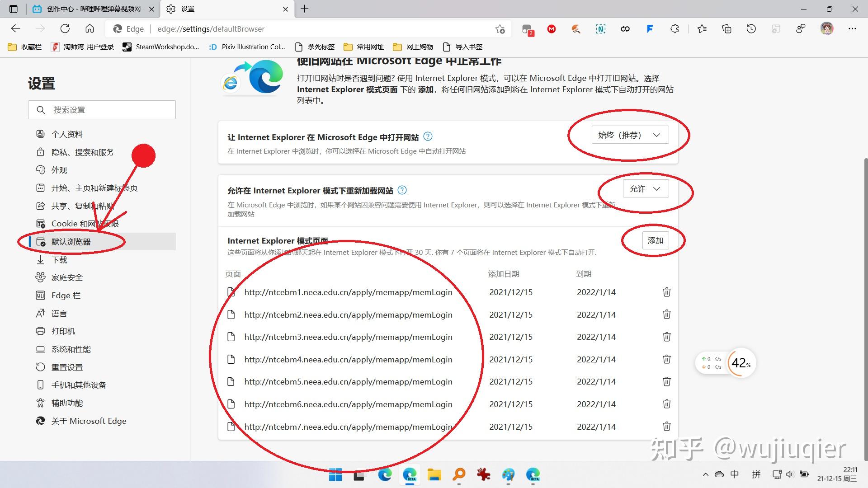This screenshot has width=868, height=488.
Task: Click the red M extension icon
Action: click(x=552, y=29)
